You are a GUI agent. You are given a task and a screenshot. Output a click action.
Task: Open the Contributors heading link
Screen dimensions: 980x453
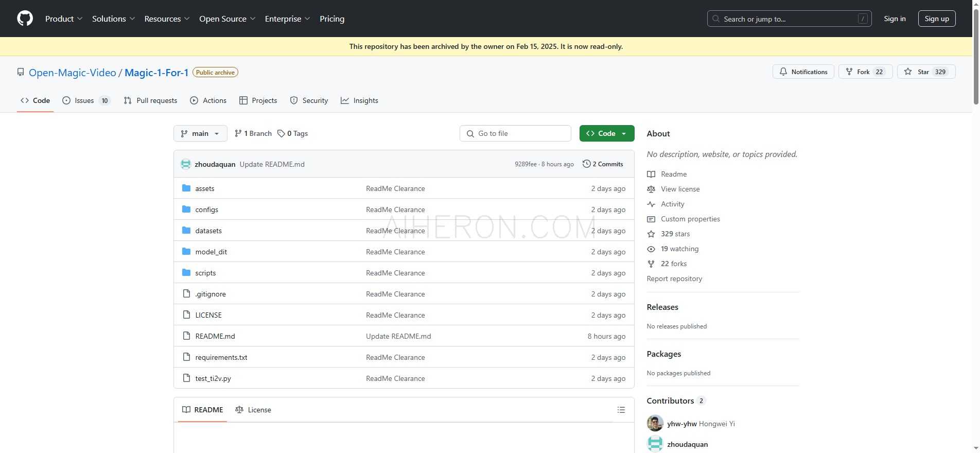pos(676,400)
